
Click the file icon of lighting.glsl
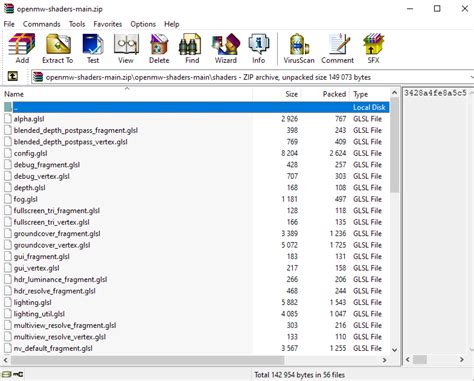[x=8, y=302]
